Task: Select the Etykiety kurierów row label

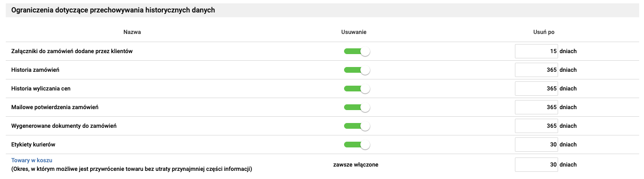Action: (35, 145)
